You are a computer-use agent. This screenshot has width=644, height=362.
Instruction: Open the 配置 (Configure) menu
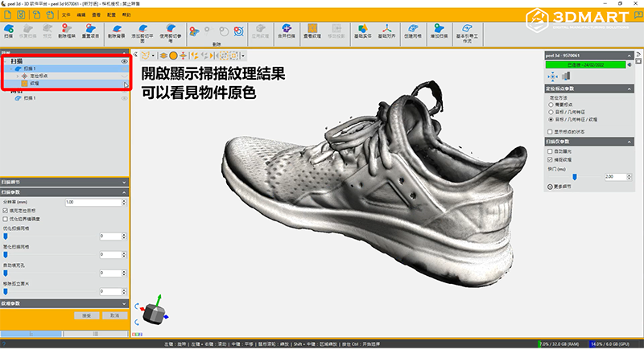click(x=111, y=14)
